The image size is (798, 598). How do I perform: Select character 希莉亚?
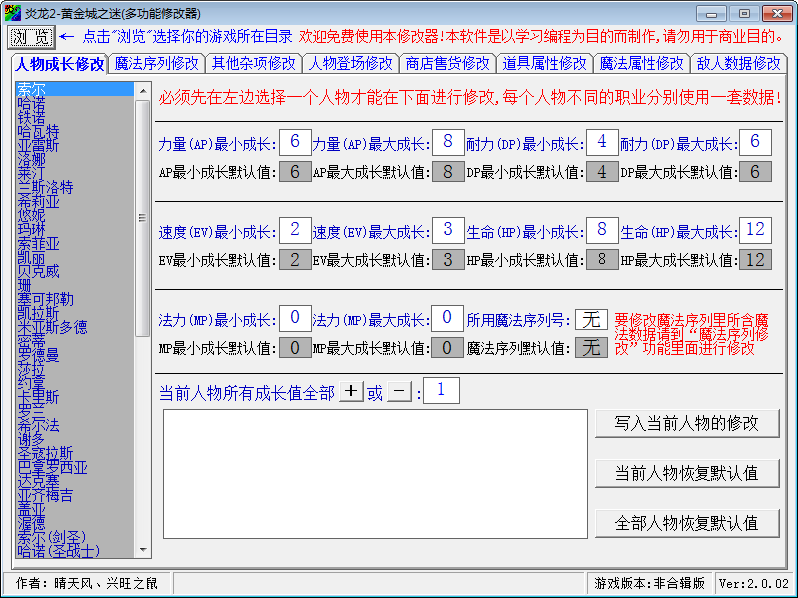75,202
